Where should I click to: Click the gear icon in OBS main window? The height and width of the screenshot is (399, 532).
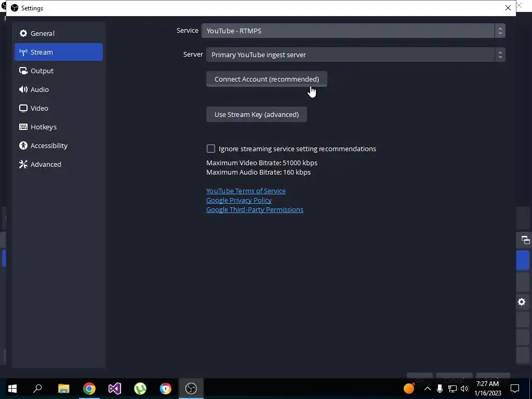522,302
